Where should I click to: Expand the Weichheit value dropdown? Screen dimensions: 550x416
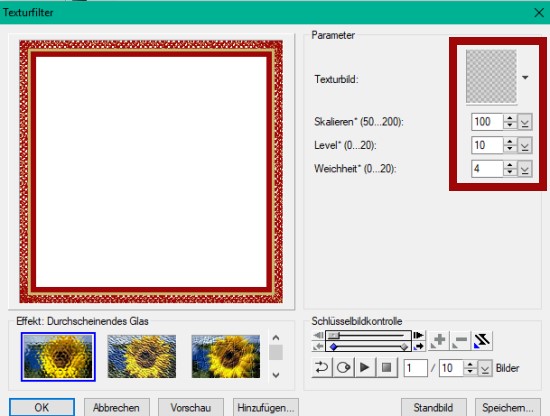(525, 169)
